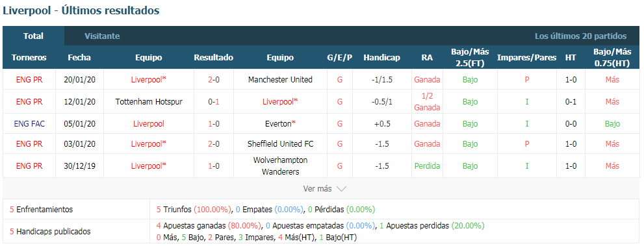Open the Wolverhampton Wanderers team link
Screen dimensions: 644x246
(x=280, y=166)
